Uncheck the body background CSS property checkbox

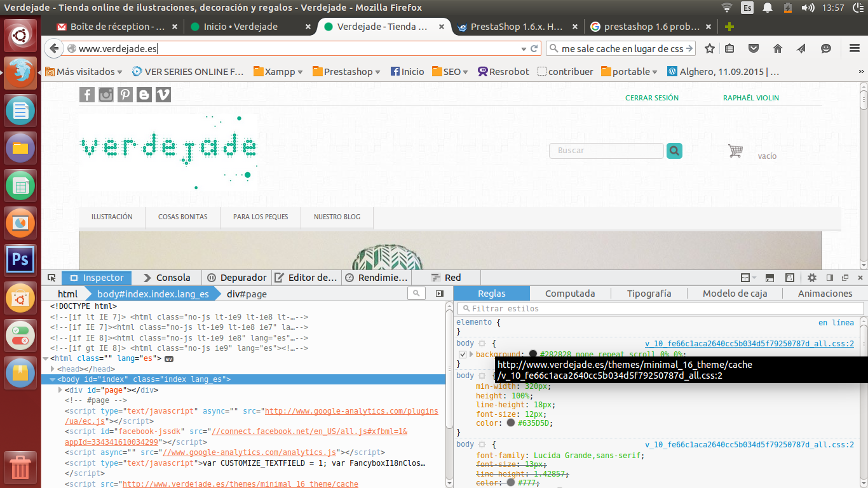[x=463, y=355]
